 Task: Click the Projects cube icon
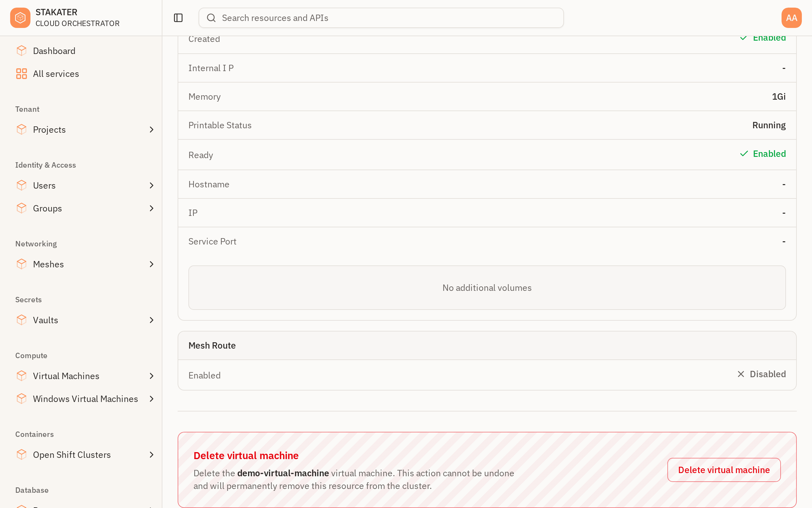[22, 129]
